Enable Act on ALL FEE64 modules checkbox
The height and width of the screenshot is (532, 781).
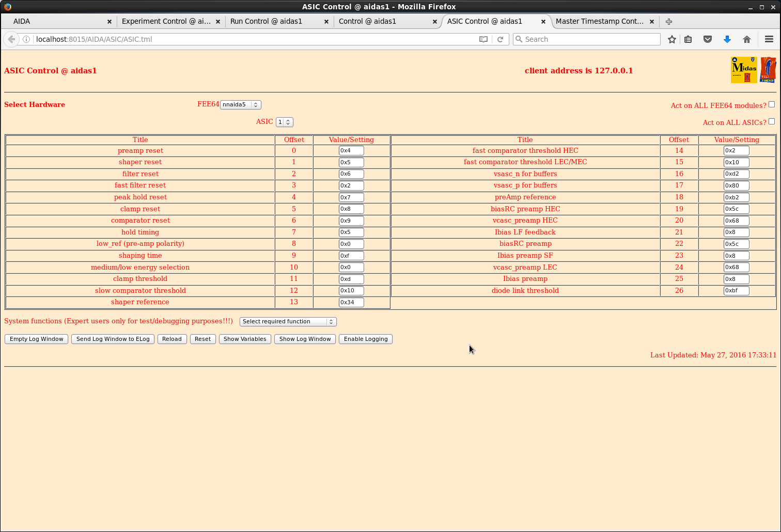(x=772, y=104)
